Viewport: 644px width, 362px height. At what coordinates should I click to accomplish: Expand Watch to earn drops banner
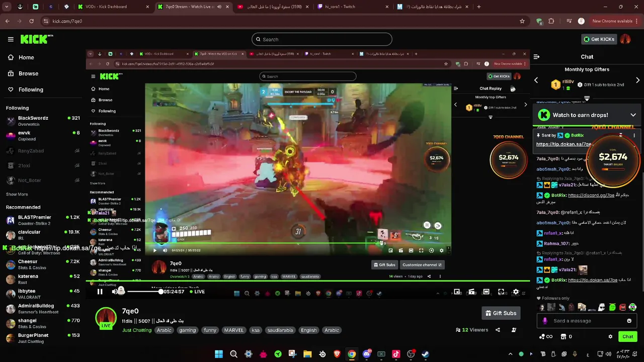coord(633,115)
